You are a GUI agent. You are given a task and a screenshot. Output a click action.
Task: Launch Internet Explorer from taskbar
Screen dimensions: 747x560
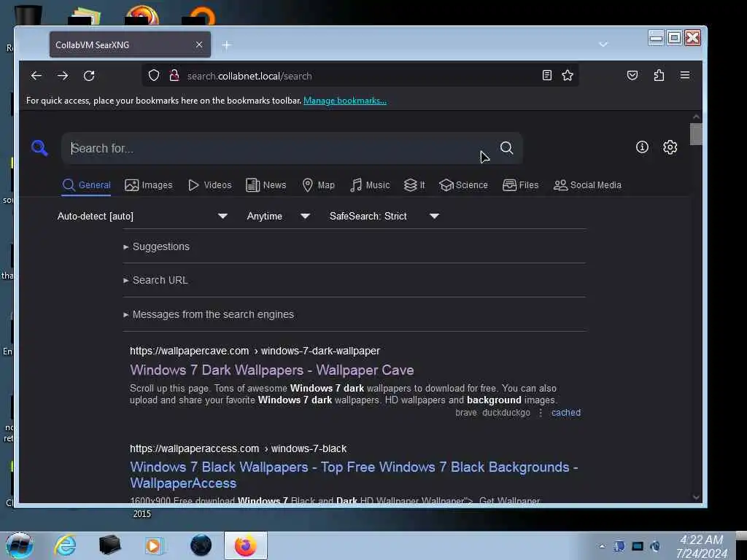click(65, 545)
